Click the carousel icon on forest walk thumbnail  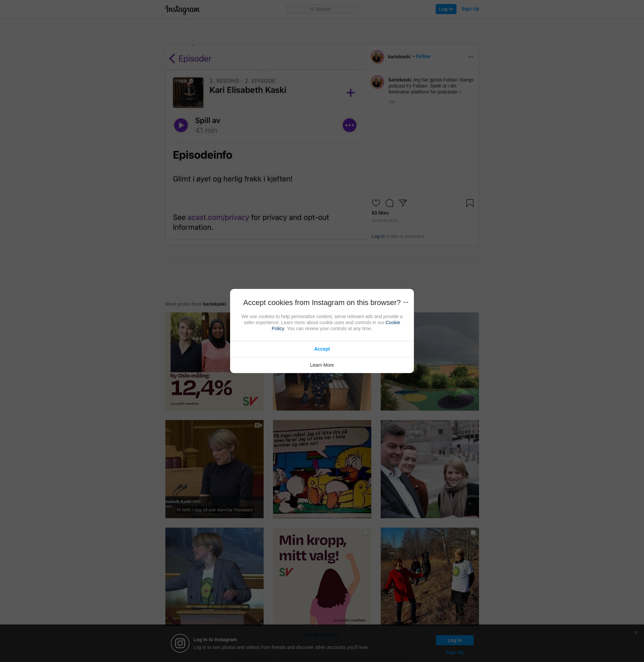pos(473,533)
